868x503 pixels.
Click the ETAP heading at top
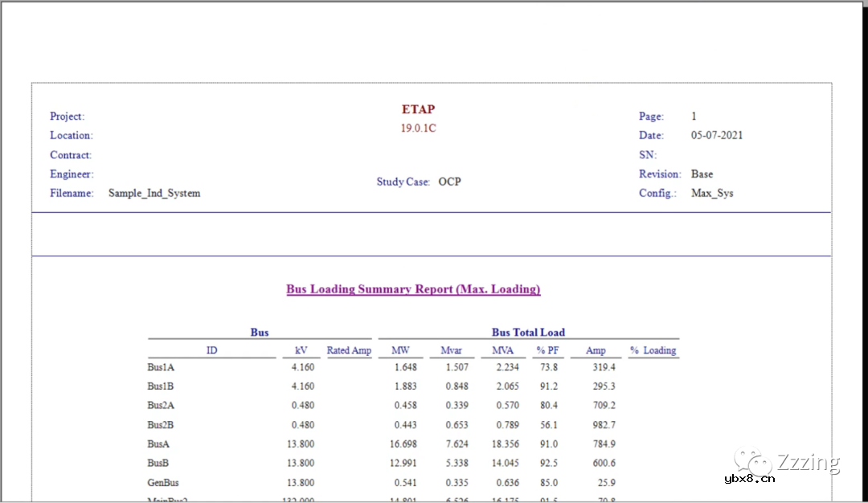pos(418,109)
